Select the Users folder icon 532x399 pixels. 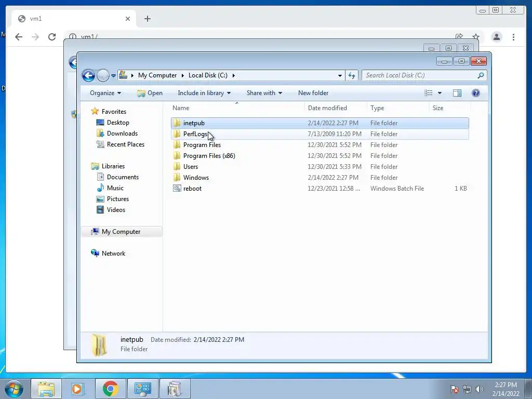[x=177, y=167]
